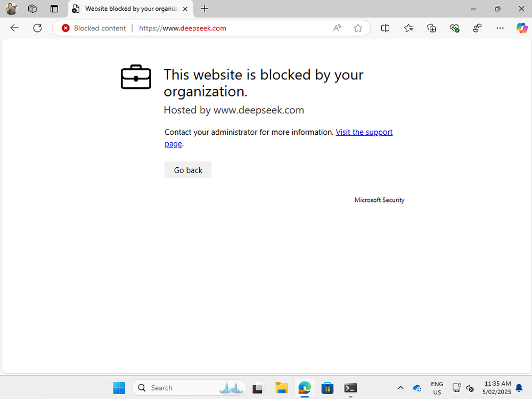Viewport: 532px width, 399px height.
Task: Switch to Microsoft Edge taskbar icon
Action: click(x=304, y=388)
